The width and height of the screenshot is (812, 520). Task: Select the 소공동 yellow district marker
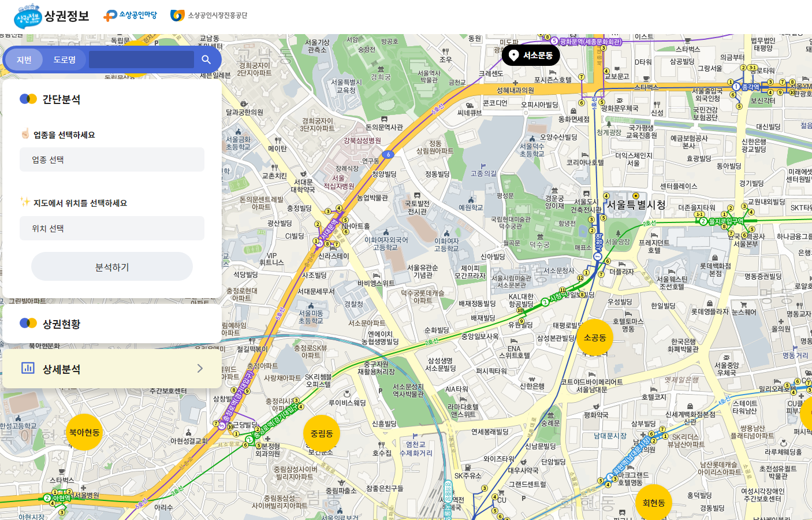[594, 337]
